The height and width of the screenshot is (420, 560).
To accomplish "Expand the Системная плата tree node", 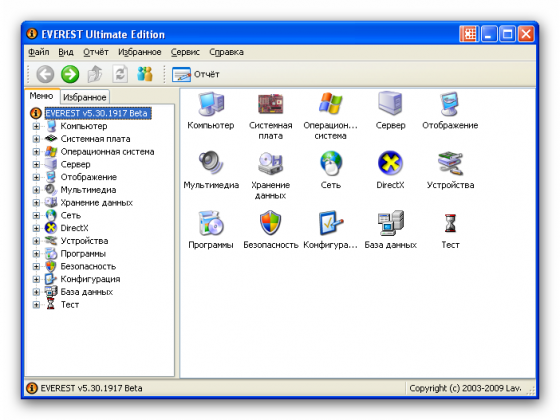I will click(x=36, y=139).
